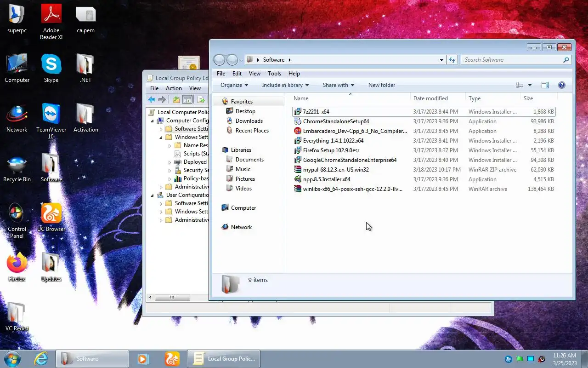Select the Firefox Setup 102.9.0esr file

pyautogui.click(x=424, y=150)
